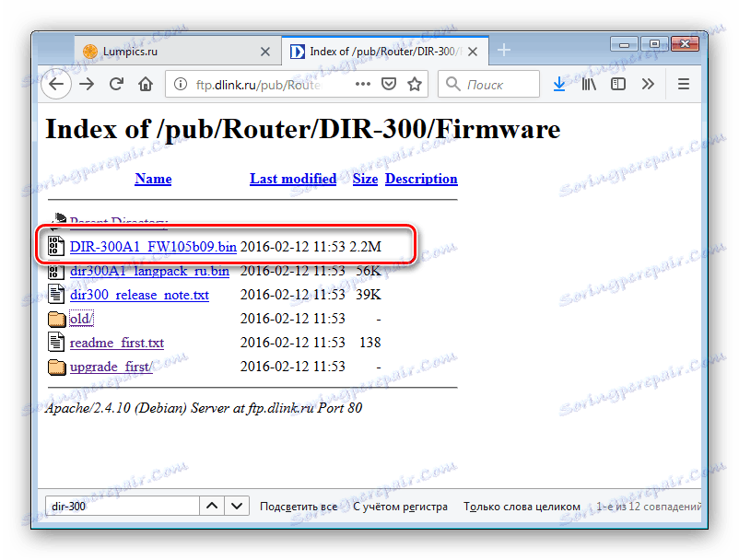Sort listing by Size column
Image resolution: width=739 pixels, height=560 pixels.
365,179
